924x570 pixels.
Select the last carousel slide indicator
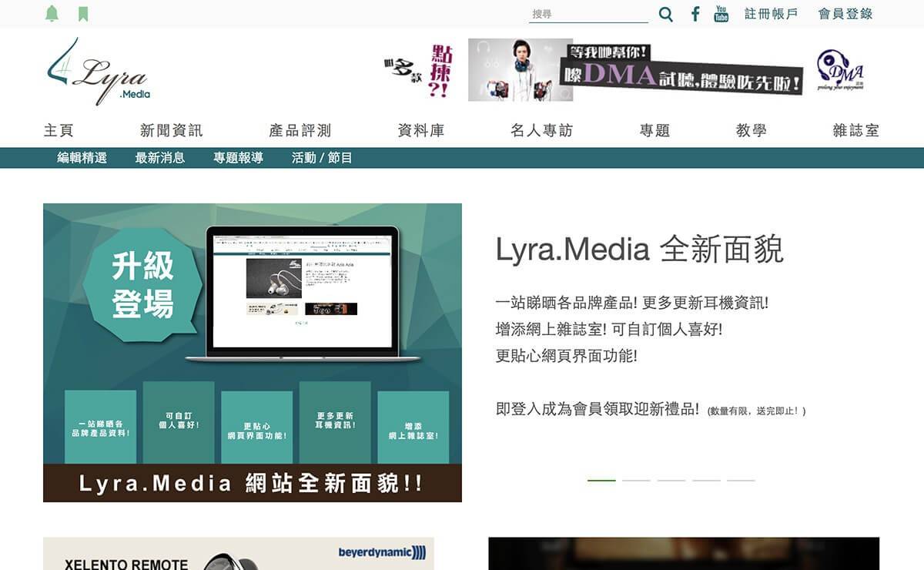741,481
